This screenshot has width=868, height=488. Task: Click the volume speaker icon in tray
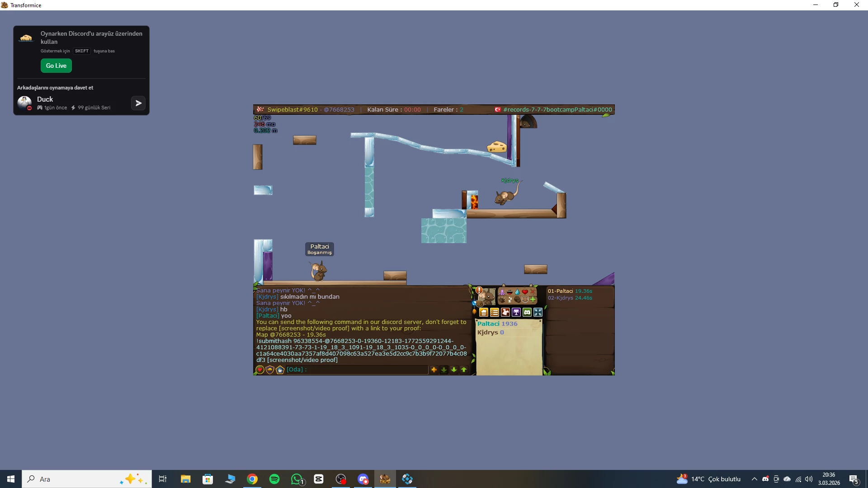click(x=809, y=479)
